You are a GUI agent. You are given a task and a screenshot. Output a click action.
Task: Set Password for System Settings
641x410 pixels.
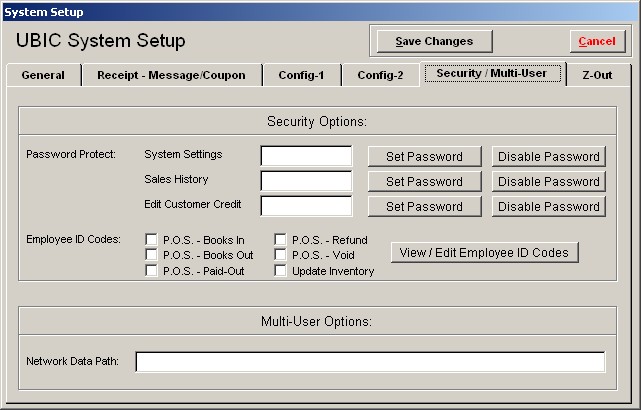[x=424, y=157]
